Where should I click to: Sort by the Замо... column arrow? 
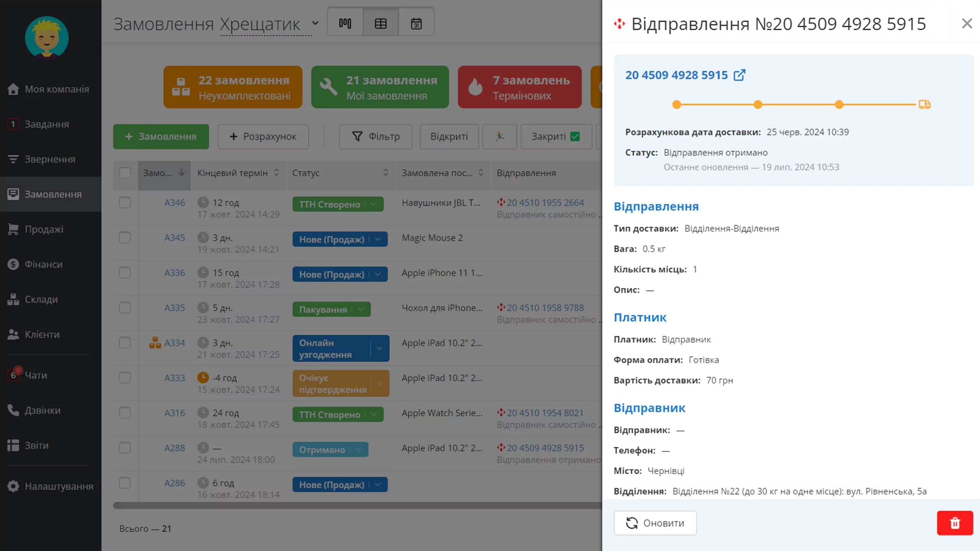click(182, 173)
